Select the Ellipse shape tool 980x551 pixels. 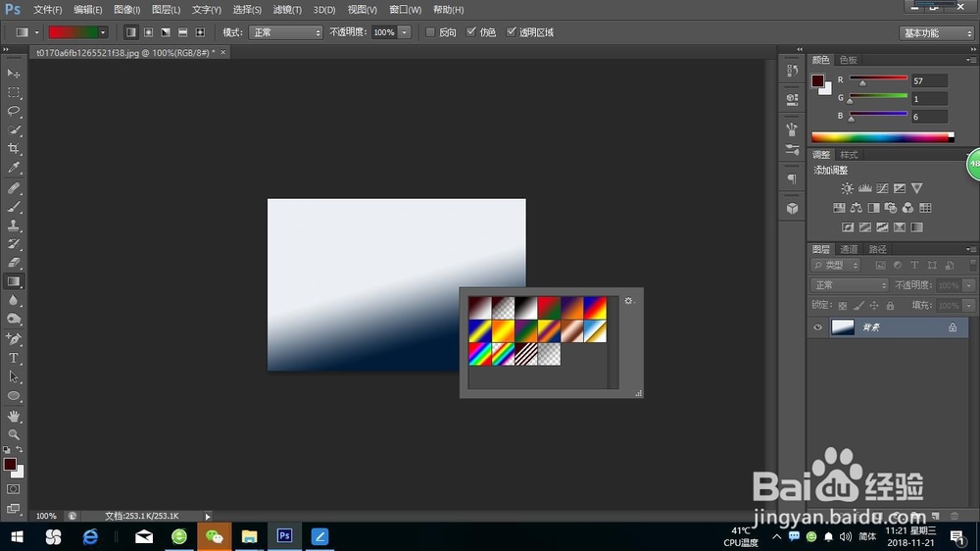13,395
